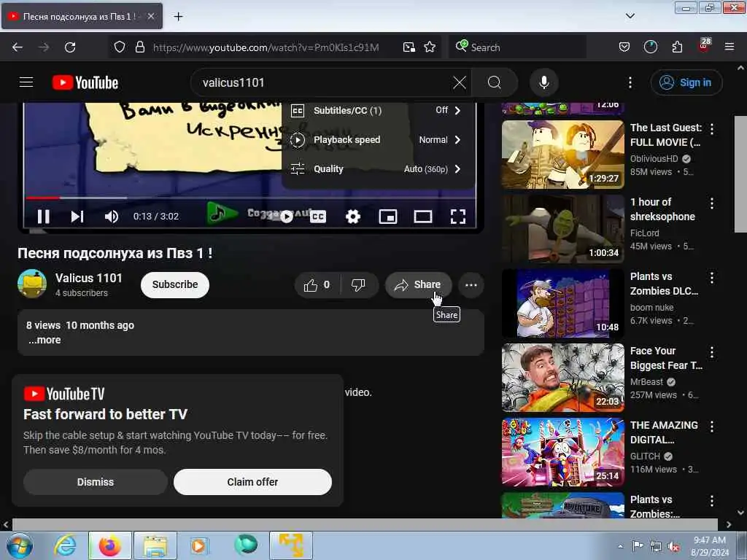Open Firefox extensions puzzle icon
The width and height of the screenshot is (747, 560).
(677, 47)
